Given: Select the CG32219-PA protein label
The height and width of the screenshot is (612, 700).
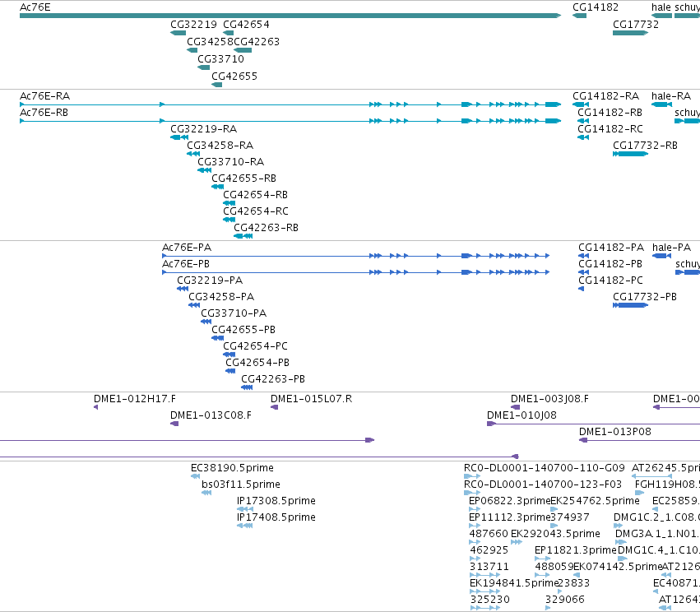Looking at the screenshot, I should click(x=210, y=280).
